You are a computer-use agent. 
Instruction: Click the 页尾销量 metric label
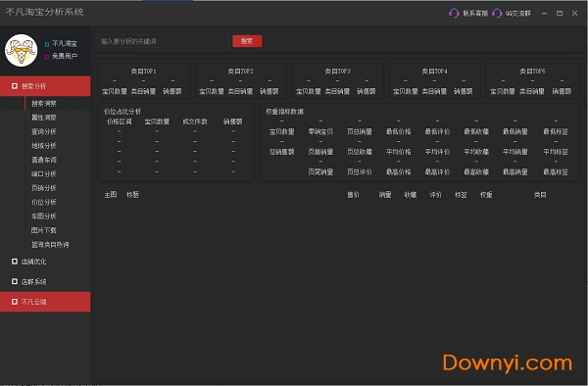[x=320, y=172]
